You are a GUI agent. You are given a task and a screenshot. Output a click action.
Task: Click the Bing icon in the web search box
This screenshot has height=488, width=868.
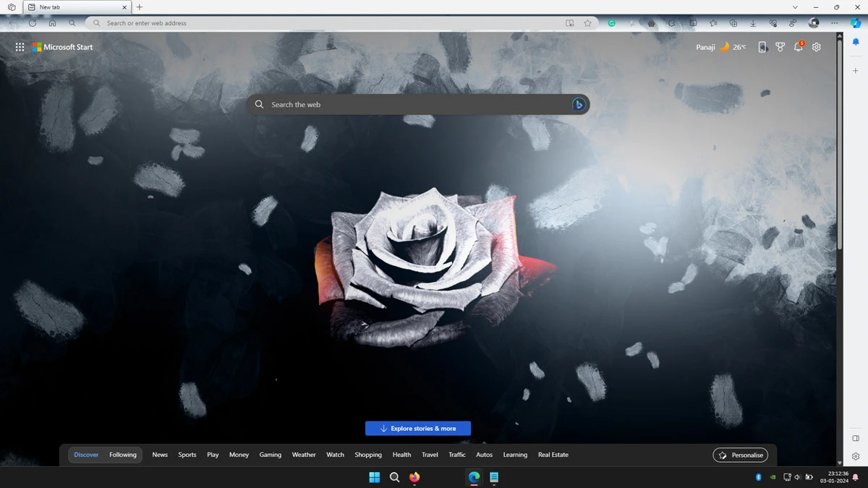pyautogui.click(x=578, y=105)
